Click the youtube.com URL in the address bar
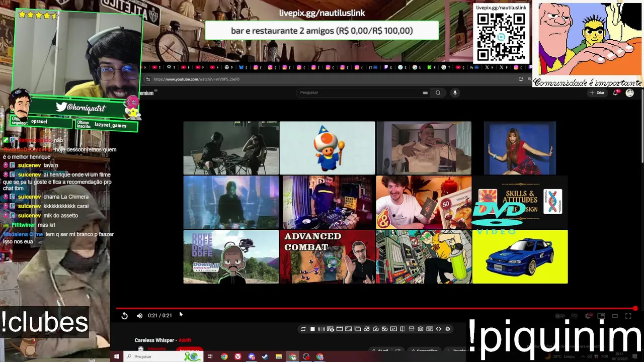 pos(196,79)
